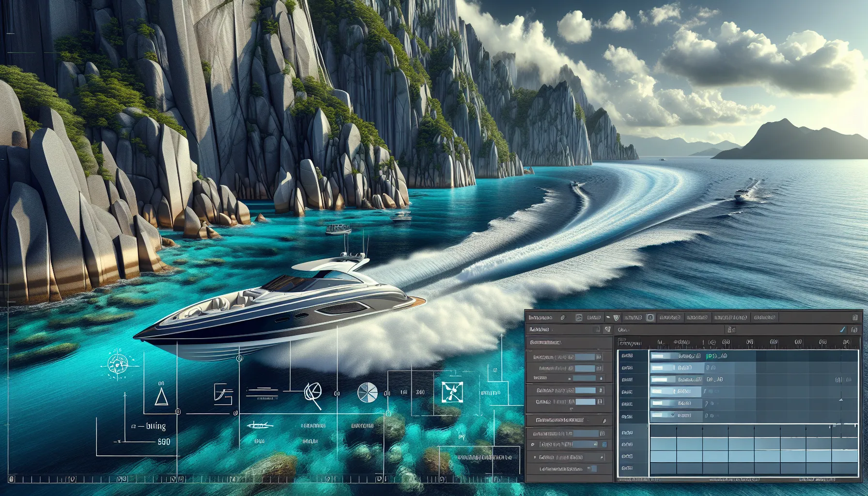This screenshot has height=496, width=868.
Task: Click the boxed crossed-arrows icon in overlay
Action: (452, 392)
